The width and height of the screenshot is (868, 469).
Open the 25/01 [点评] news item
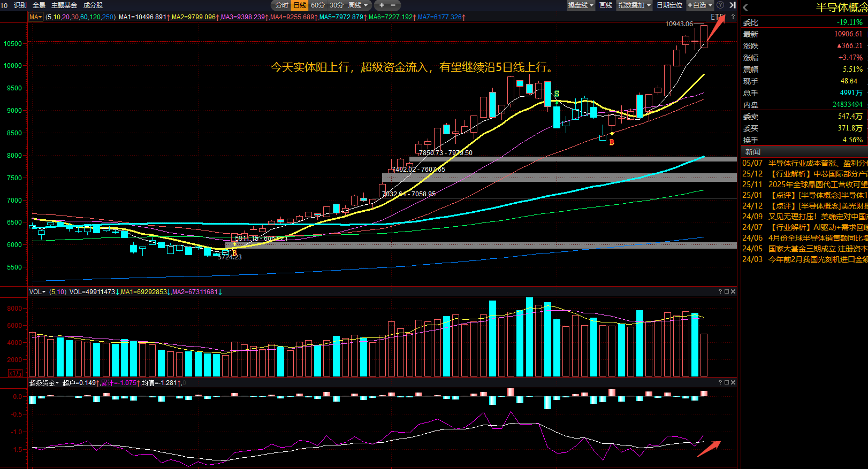click(x=804, y=195)
